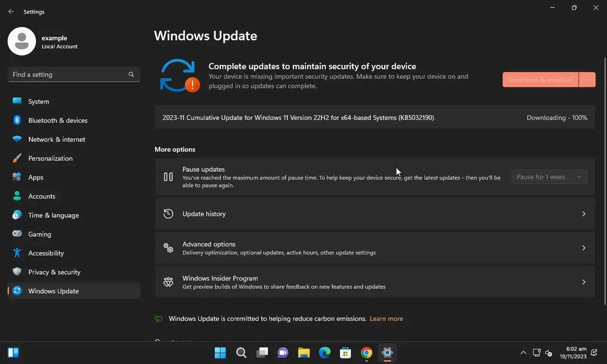Image resolution: width=607 pixels, height=364 pixels.
Task: Go to Personalization settings
Action: [74, 158]
